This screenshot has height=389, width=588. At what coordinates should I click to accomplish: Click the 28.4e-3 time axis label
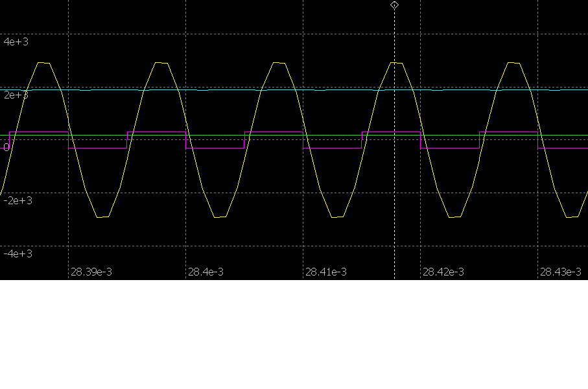[x=206, y=272]
